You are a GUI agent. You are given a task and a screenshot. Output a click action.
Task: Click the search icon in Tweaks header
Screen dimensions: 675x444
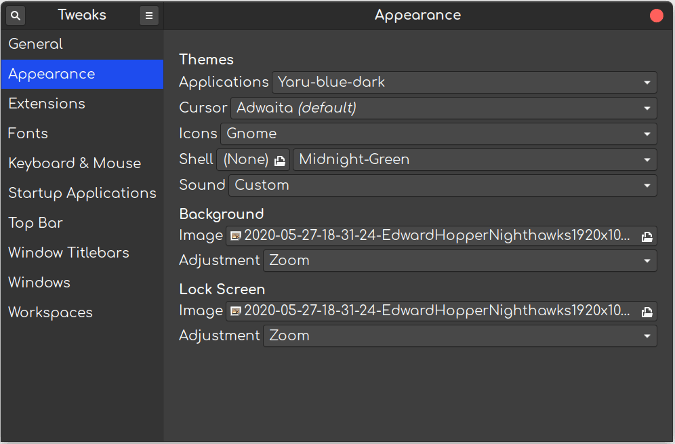pyautogui.click(x=16, y=15)
